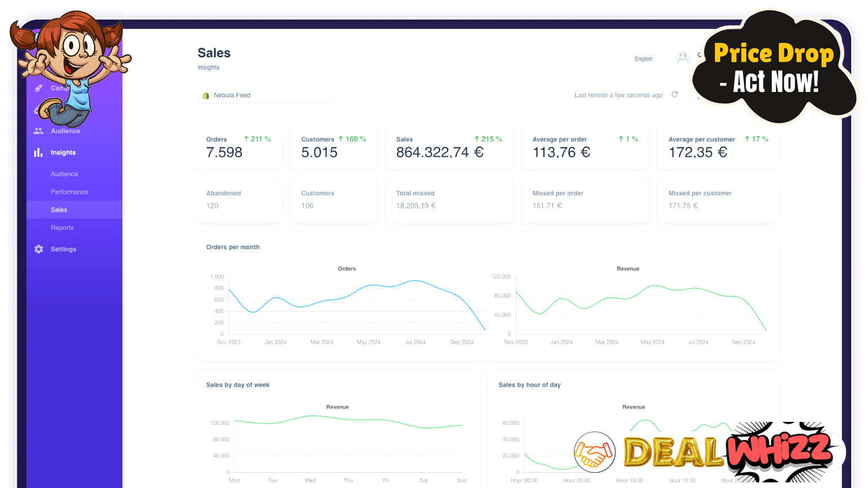The width and height of the screenshot is (868, 488).
Task: Open Settings via the gear icon
Action: [38, 249]
